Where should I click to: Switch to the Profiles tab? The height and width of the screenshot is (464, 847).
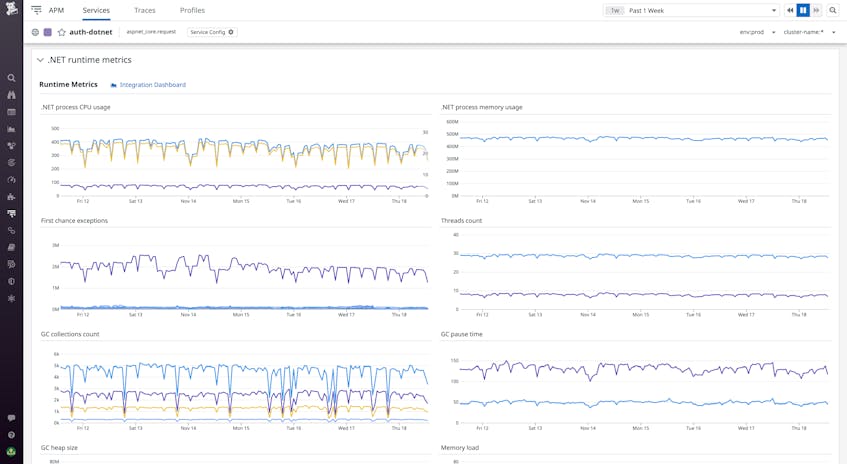pyautogui.click(x=192, y=10)
